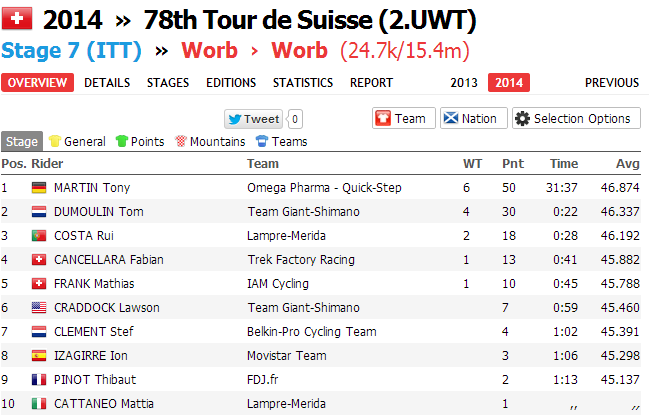Image resolution: width=649 pixels, height=417 pixels.
Task: Click the blue Teams jersey icon
Action: (x=262, y=142)
